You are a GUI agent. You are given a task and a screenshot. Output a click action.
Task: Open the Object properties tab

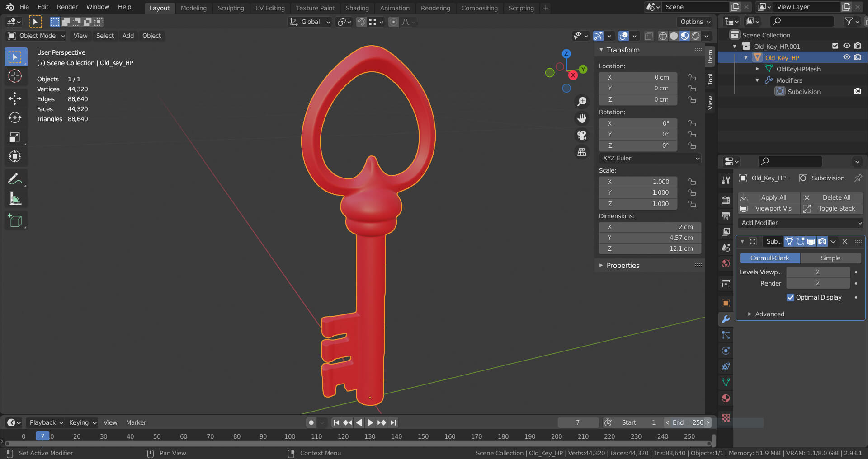[726, 303]
